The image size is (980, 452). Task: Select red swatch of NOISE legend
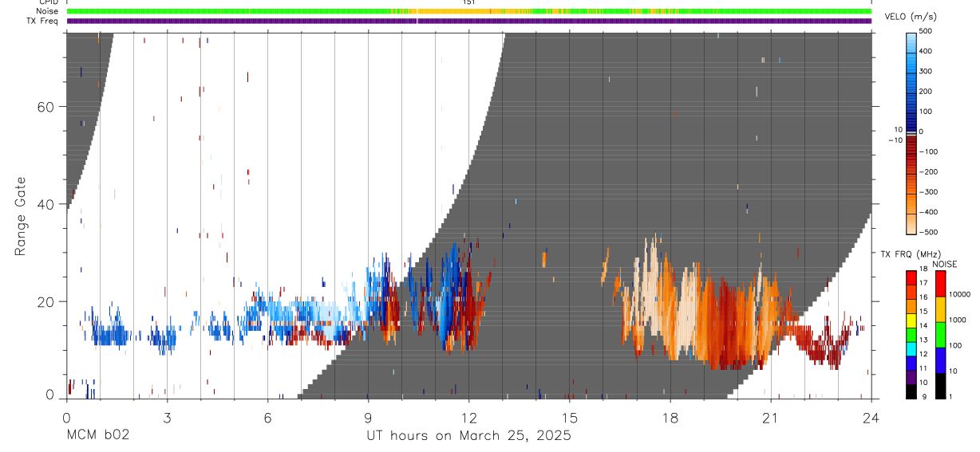click(x=941, y=284)
